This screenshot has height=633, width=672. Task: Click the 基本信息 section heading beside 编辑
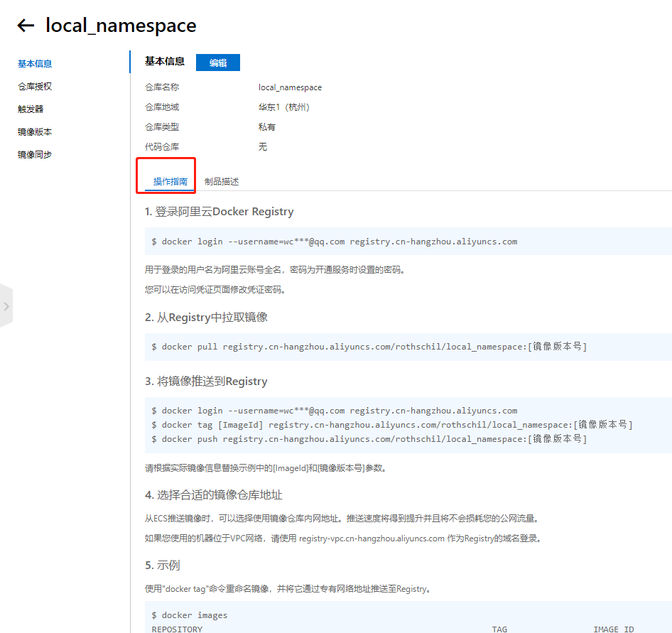coord(165,62)
